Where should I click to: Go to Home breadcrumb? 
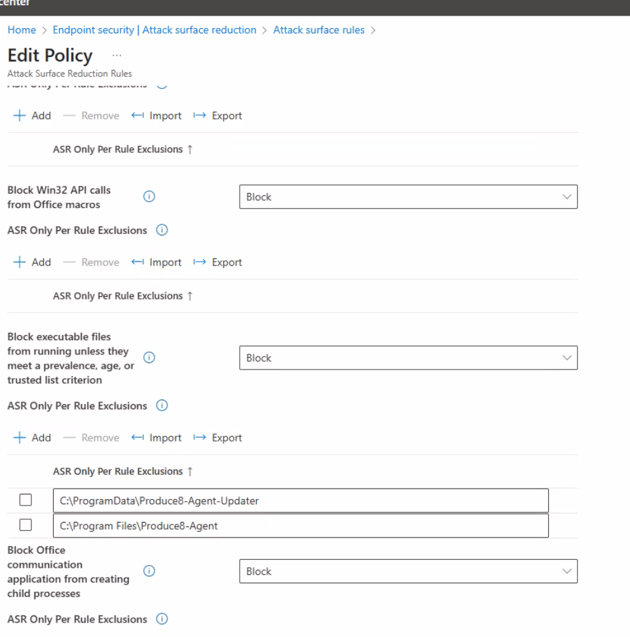click(x=21, y=30)
